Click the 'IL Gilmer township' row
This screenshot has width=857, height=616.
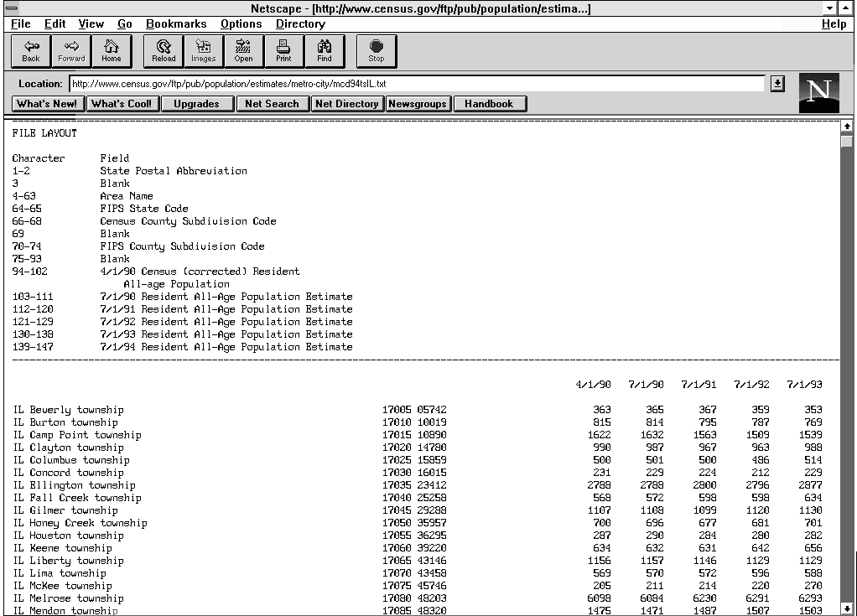[418, 510]
